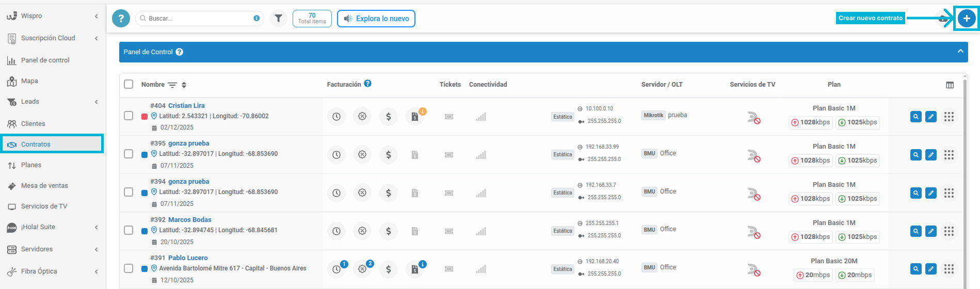Click edit pencil for gonza prueba #395
The image size is (980, 289).
tap(931, 155)
